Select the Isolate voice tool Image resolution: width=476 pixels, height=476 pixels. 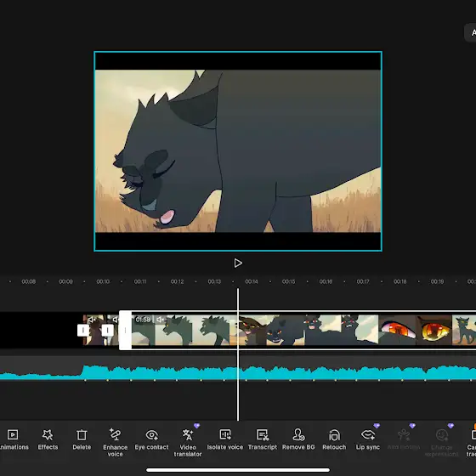tap(225, 439)
